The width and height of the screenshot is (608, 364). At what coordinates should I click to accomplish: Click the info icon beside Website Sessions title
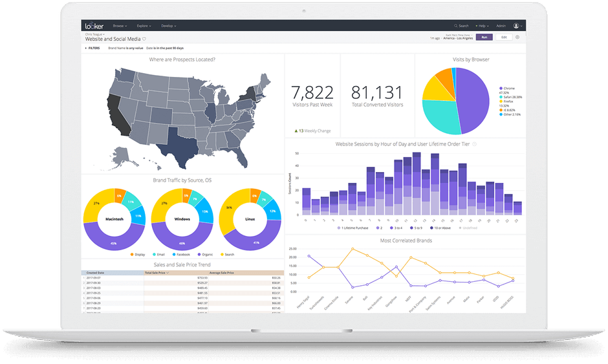(x=475, y=144)
